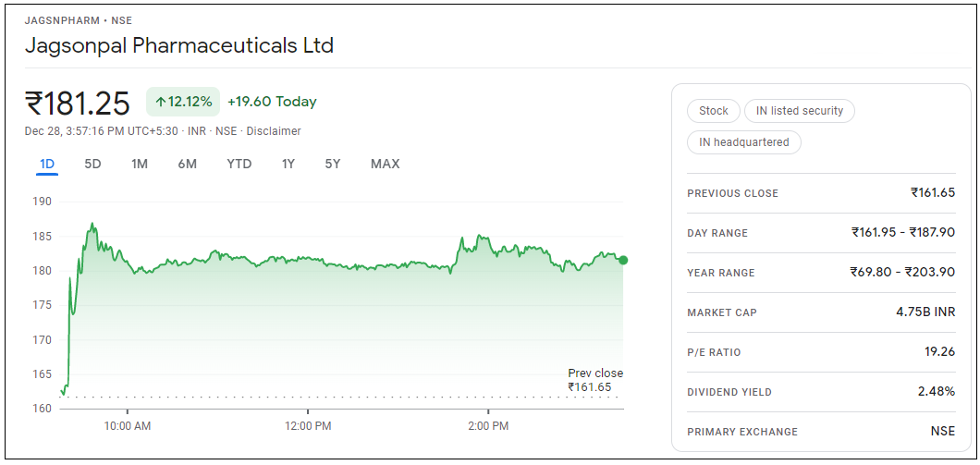Switch chart to 1M range

tap(140, 165)
